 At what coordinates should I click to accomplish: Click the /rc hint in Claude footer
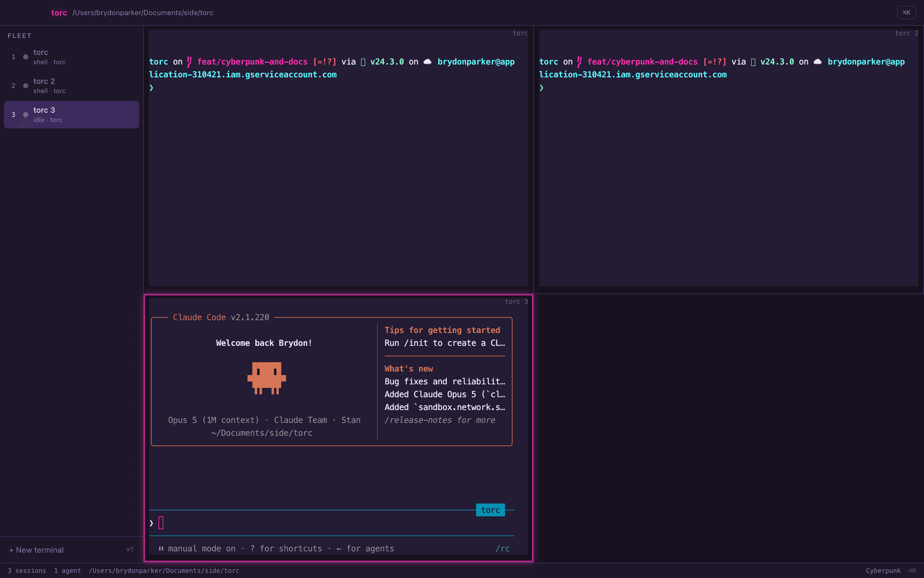502,548
